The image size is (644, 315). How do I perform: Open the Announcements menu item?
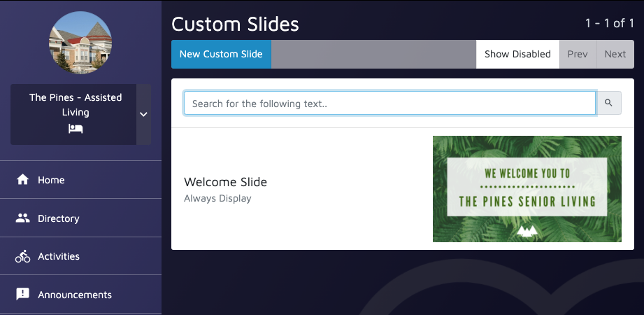[80, 295]
